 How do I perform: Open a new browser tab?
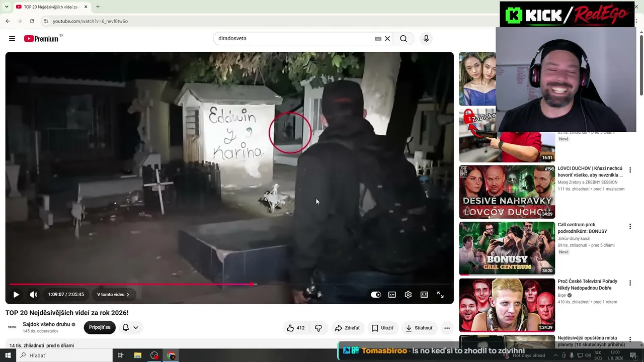pyautogui.click(x=98, y=7)
